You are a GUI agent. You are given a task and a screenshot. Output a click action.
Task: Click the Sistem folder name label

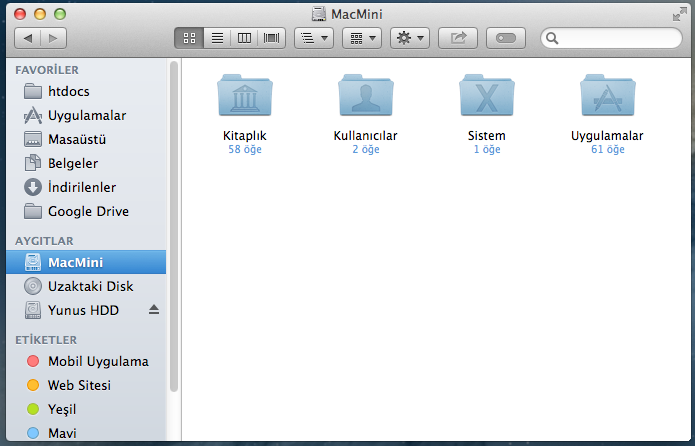[x=487, y=136]
